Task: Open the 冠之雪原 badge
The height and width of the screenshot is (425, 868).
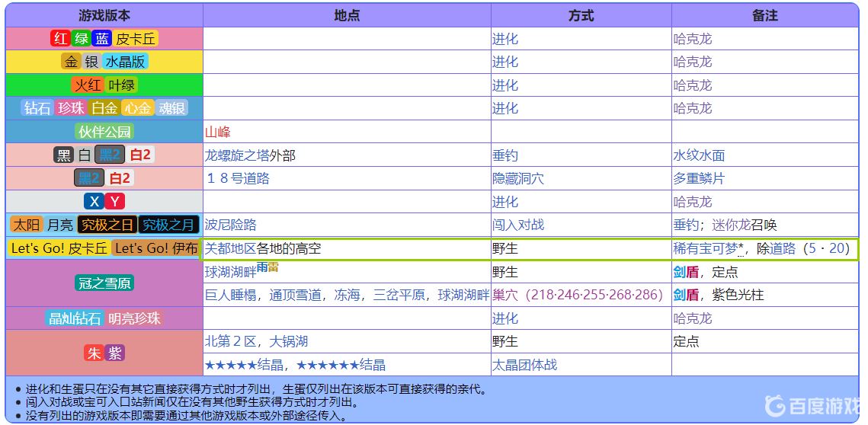Action: 104,283
